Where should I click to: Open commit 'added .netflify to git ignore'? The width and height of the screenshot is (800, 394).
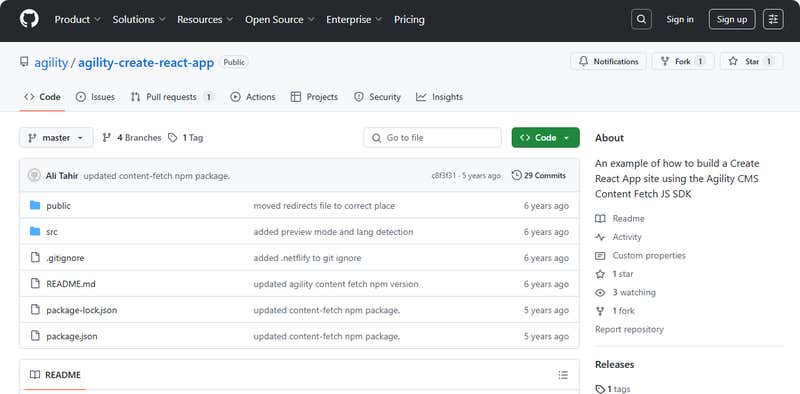[307, 258]
